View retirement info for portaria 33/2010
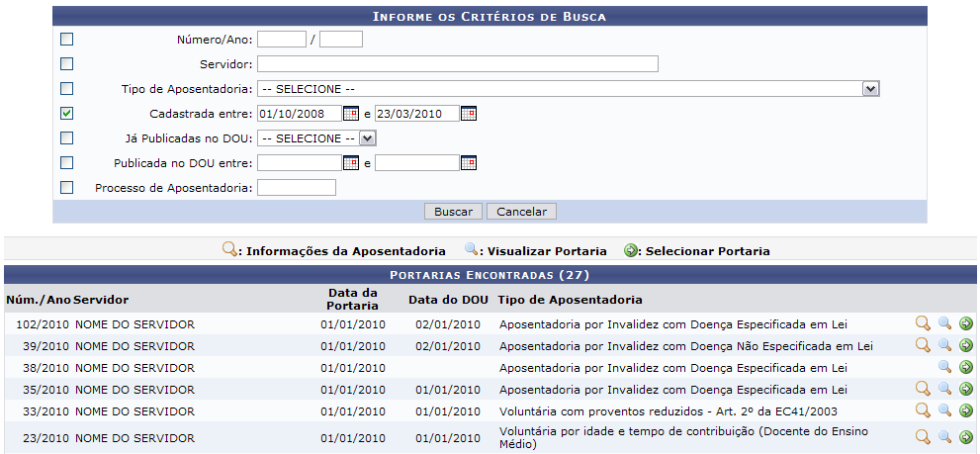The height and width of the screenshot is (454, 980). pos(923,410)
